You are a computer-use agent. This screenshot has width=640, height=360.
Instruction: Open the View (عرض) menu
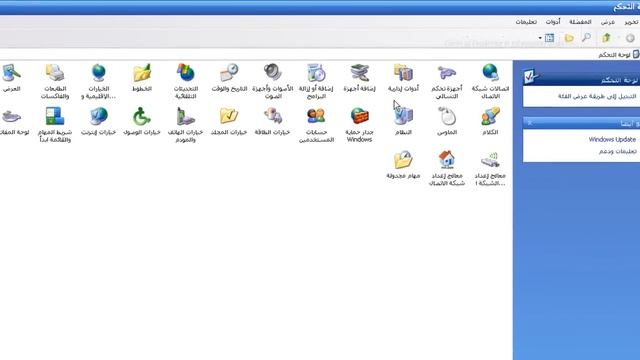(608, 22)
